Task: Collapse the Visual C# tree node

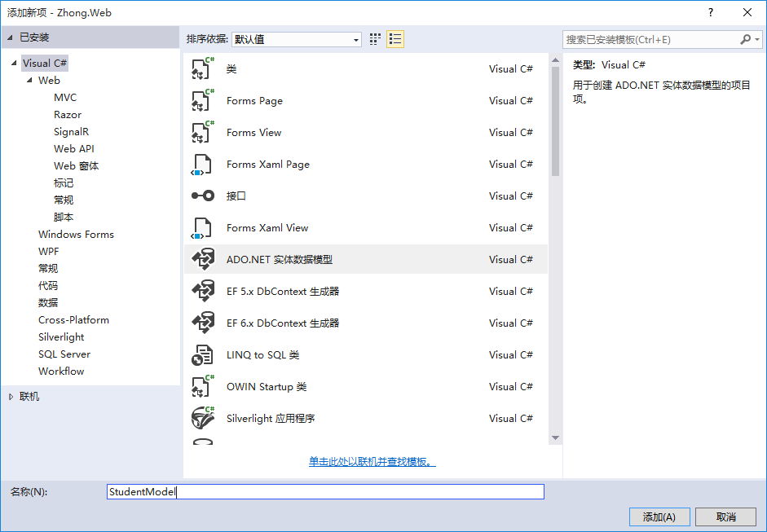Action: pyautogui.click(x=14, y=64)
